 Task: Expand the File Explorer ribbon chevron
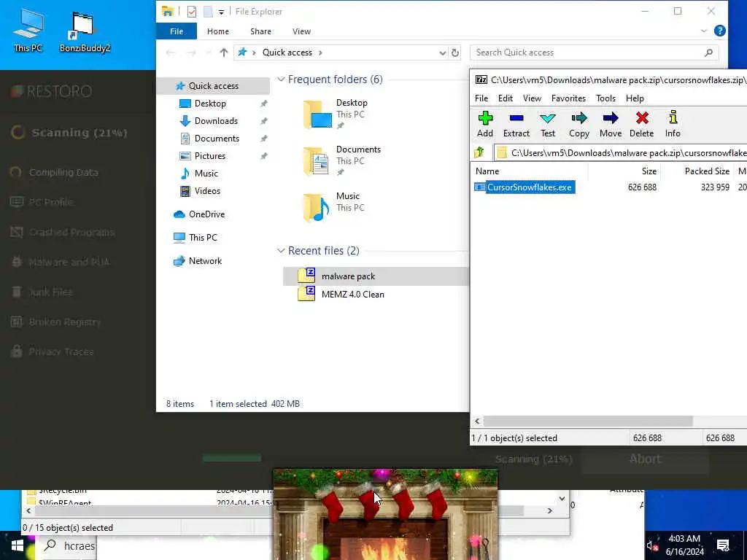tap(704, 31)
